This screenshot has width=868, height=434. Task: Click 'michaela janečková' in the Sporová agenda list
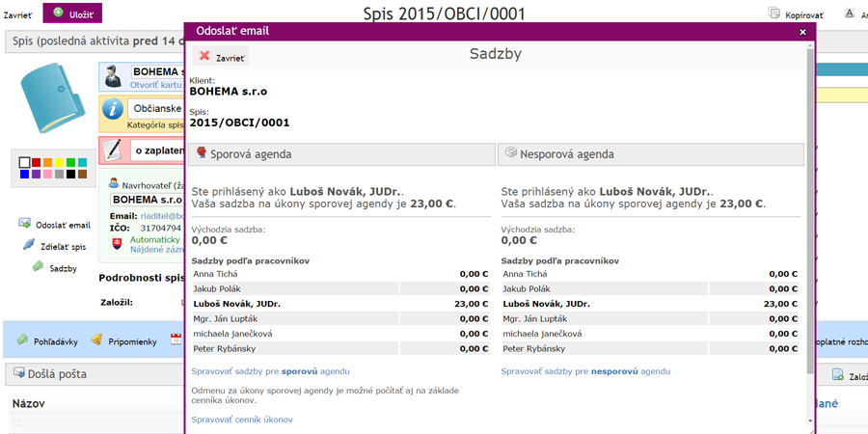[x=232, y=334]
